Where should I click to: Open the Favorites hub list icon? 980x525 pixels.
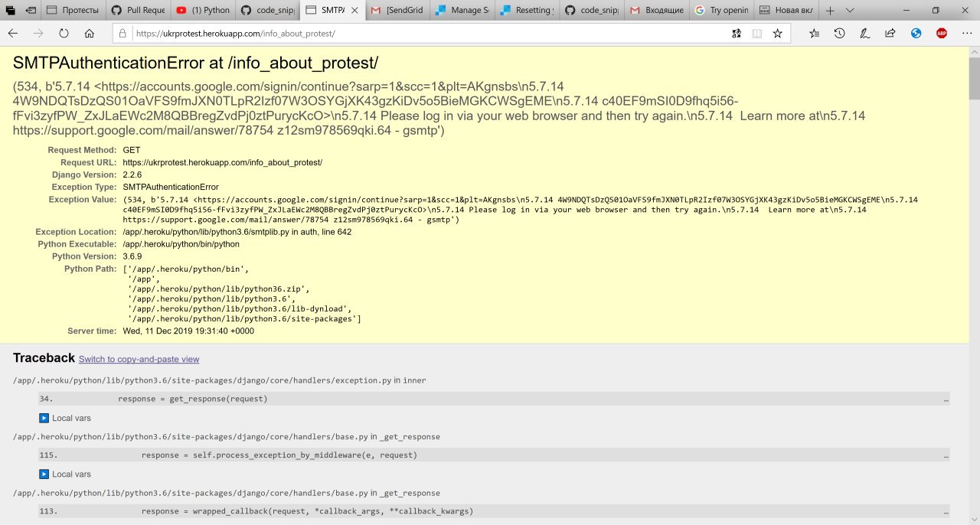[815, 34]
